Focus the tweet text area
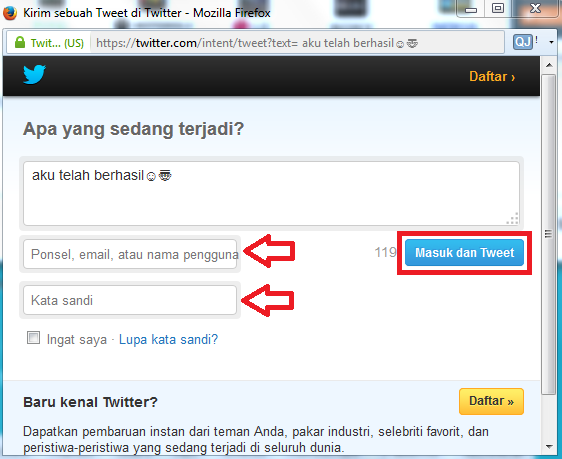 pyautogui.click(x=271, y=193)
